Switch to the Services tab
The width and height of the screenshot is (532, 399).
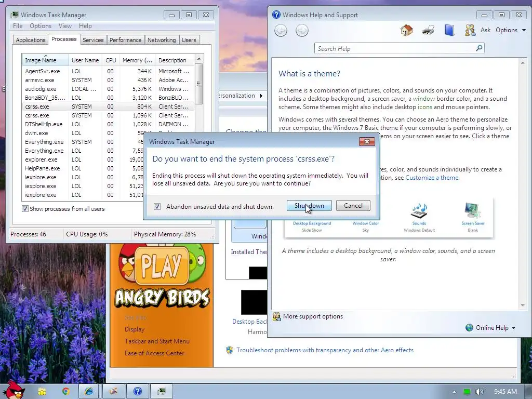(93, 40)
